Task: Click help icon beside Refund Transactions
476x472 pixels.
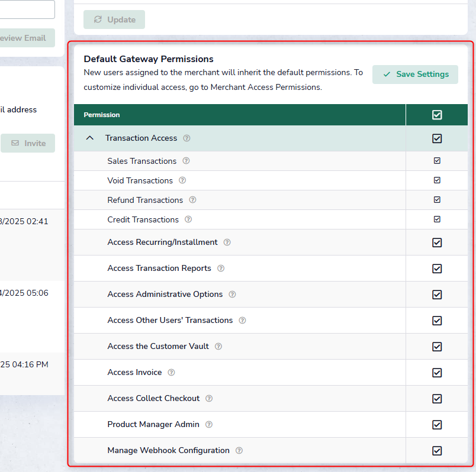Action: [192, 200]
